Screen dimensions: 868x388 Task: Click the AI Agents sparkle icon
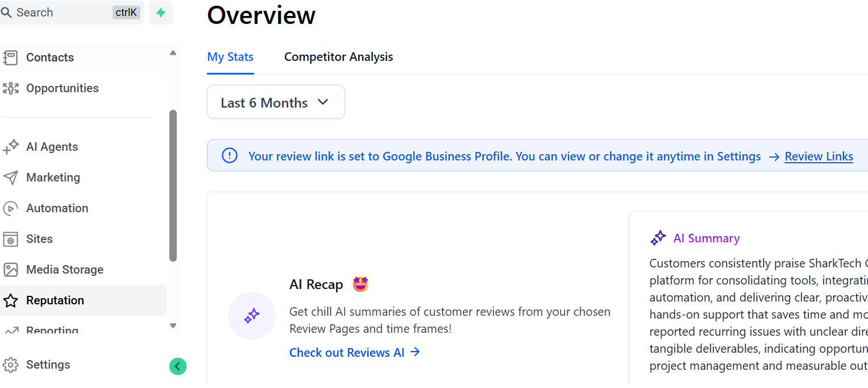(10, 147)
